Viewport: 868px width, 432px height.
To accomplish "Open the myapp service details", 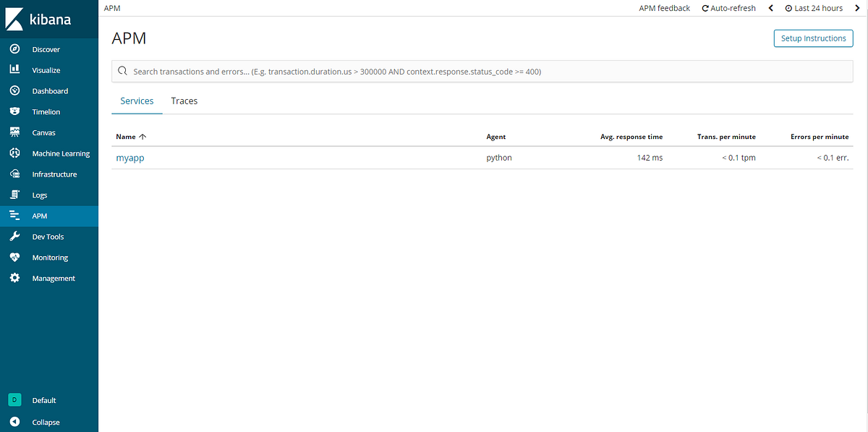I will pos(130,157).
